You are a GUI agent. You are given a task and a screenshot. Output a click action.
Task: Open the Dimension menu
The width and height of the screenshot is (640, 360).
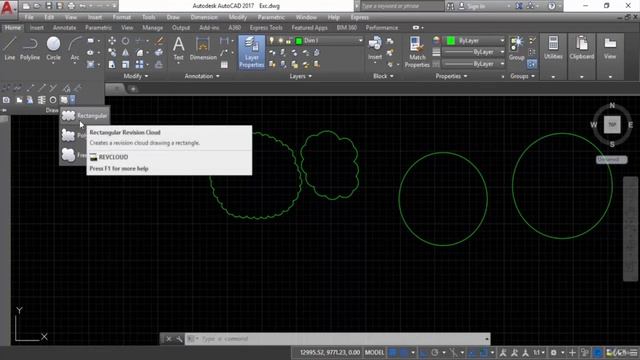click(204, 18)
